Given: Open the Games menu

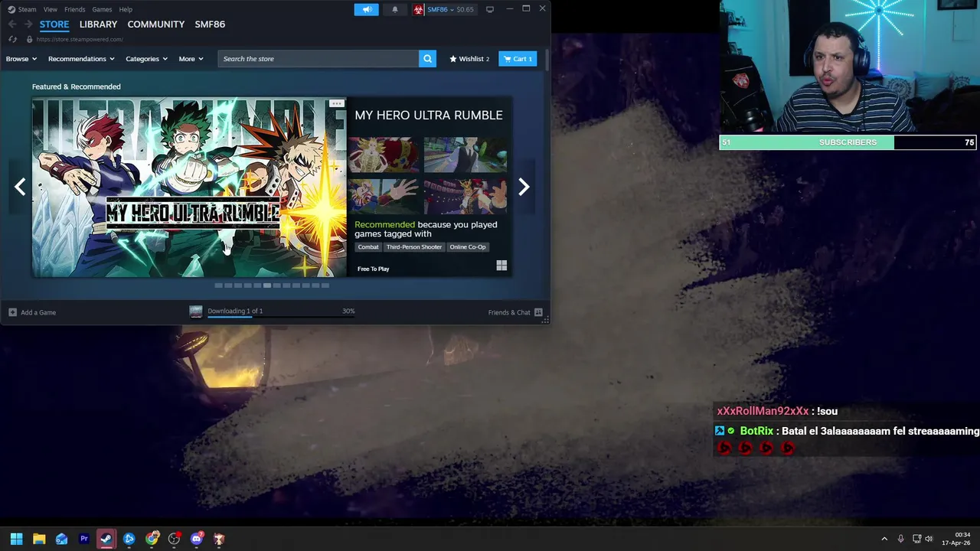Looking at the screenshot, I should point(102,9).
